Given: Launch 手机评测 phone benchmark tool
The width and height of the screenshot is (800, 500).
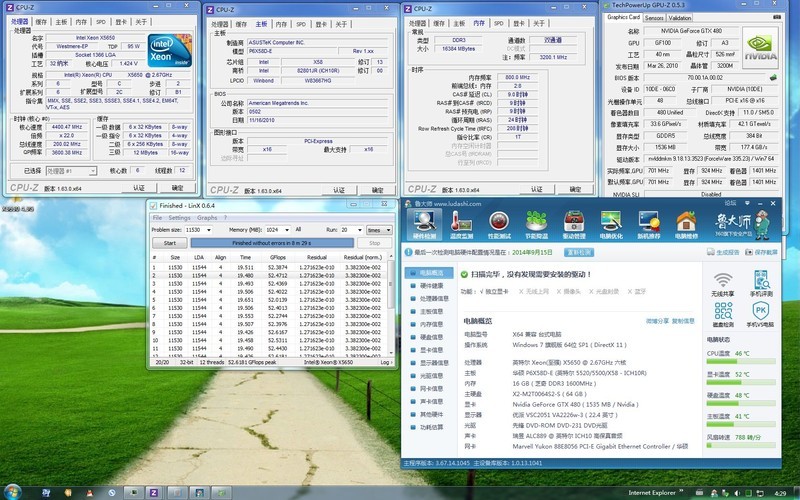Looking at the screenshot, I should (x=761, y=284).
